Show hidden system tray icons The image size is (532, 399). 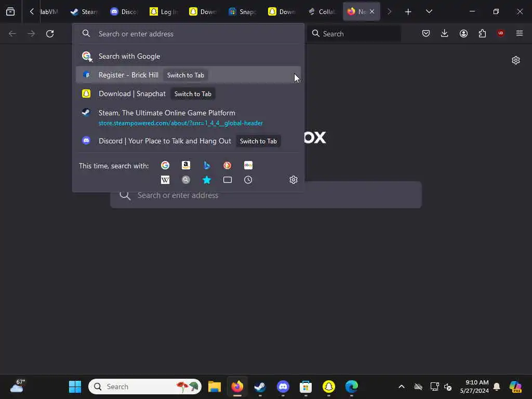402,387
